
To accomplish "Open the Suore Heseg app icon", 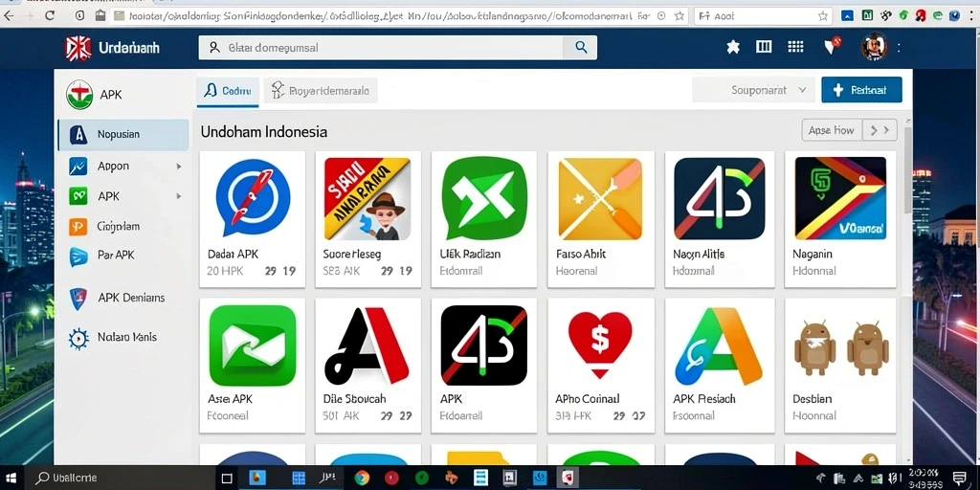I will pos(367,199).
